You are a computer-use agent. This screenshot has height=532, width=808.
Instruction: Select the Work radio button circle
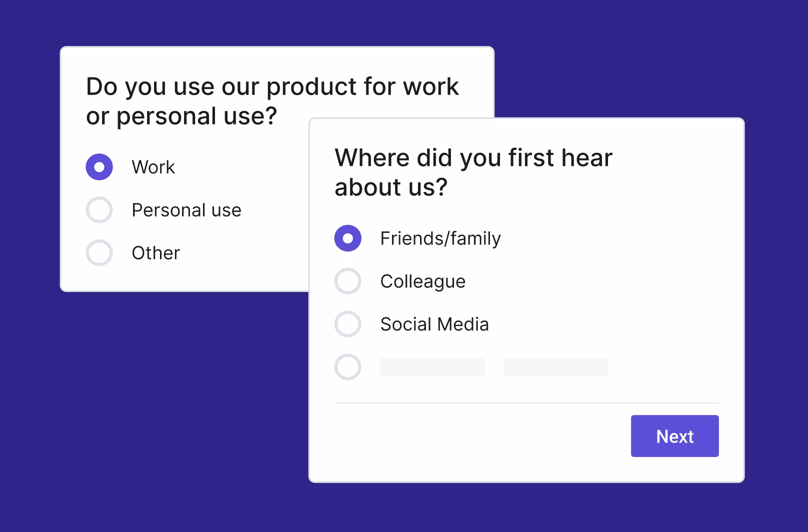click(99, 167)
